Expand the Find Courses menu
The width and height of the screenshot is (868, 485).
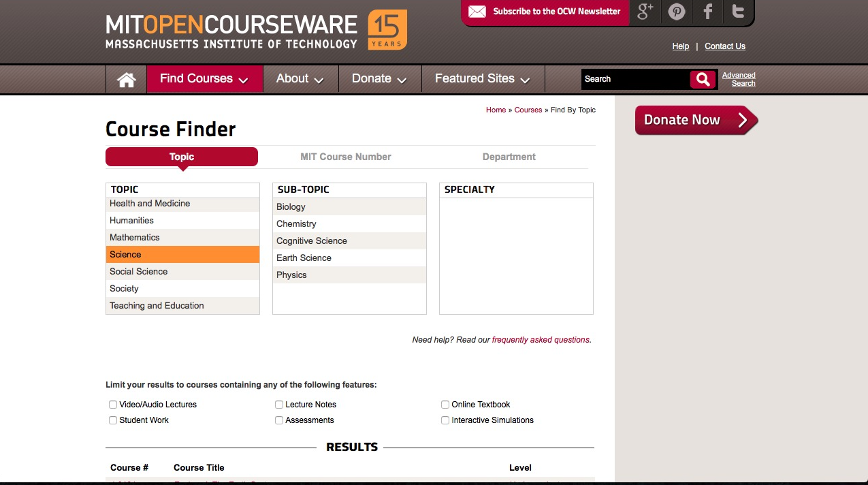205,79
